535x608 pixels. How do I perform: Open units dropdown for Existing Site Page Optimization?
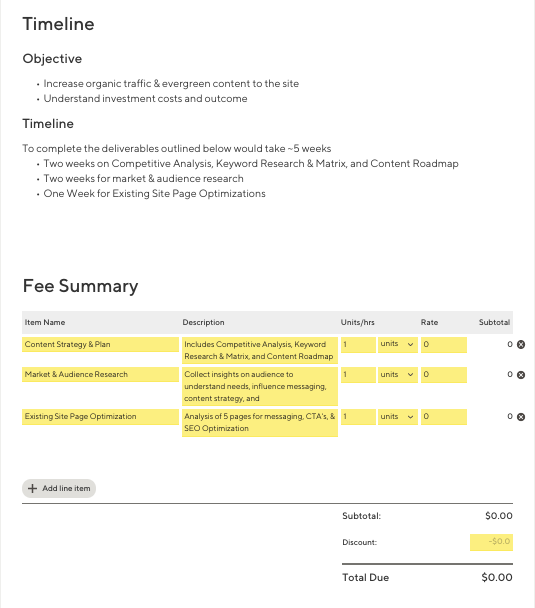398,416
